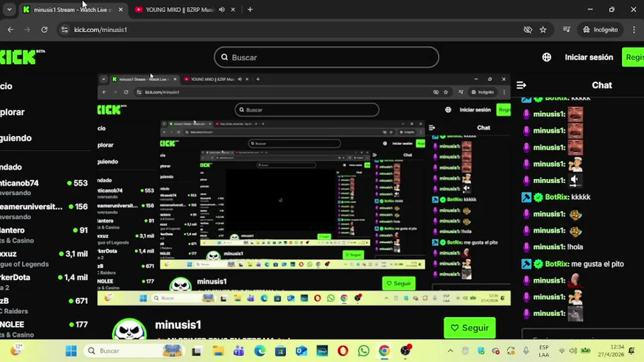Open the eameruniversit... channel with 156 viewers in outer sidebar
The image size is (644, 362).
point(44,211)
